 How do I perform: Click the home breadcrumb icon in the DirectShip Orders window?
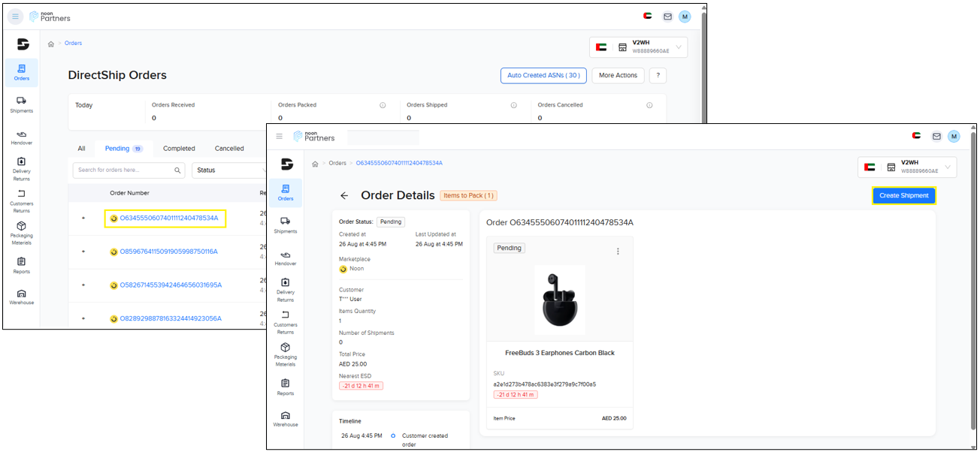coord(51,44)
